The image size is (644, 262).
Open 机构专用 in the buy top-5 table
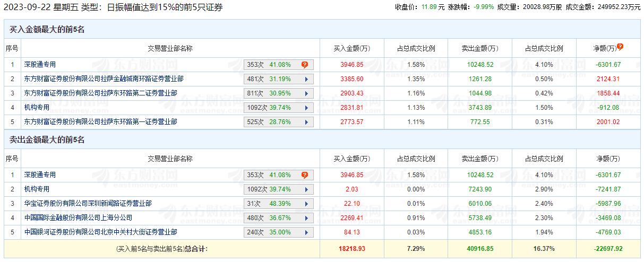pyautogui.click(x=37, y=108)
